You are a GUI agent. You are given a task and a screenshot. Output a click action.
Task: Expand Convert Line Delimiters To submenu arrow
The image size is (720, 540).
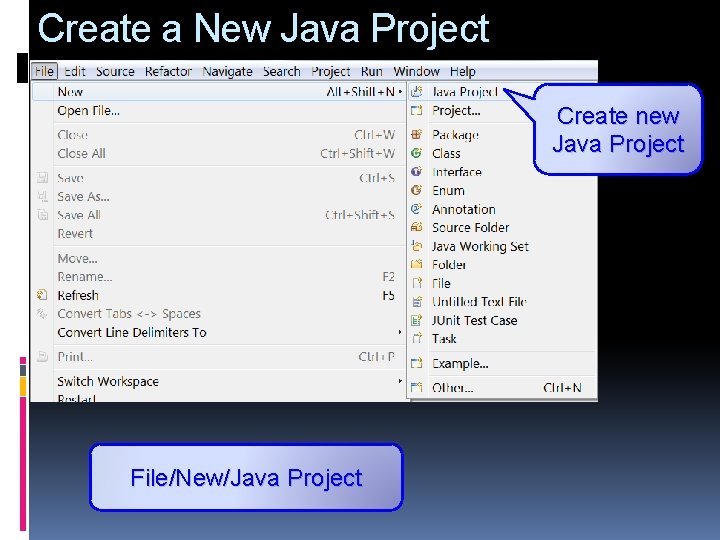400,332
